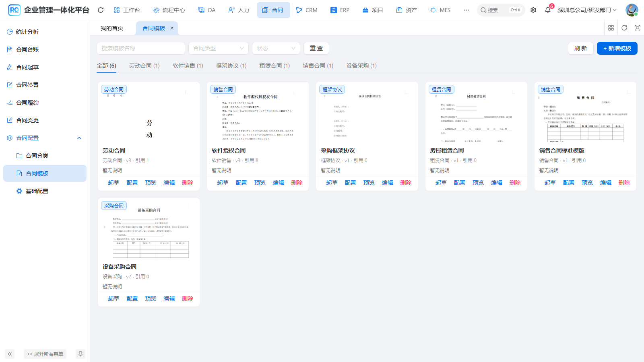Click the user avatar
The width and height of the screenshot is (644, 362).
tap(632, 10)
